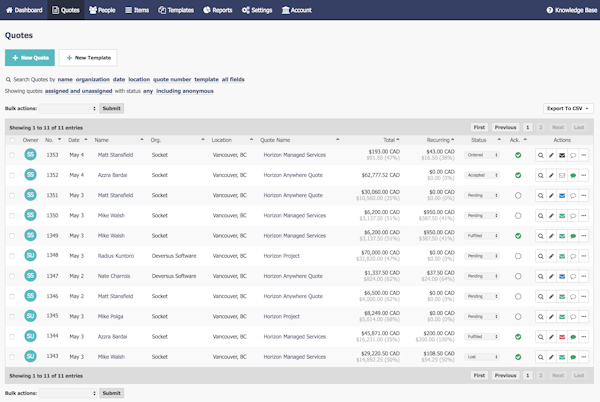Click the pencil edit icon for quote 1352

pos(551,175)
